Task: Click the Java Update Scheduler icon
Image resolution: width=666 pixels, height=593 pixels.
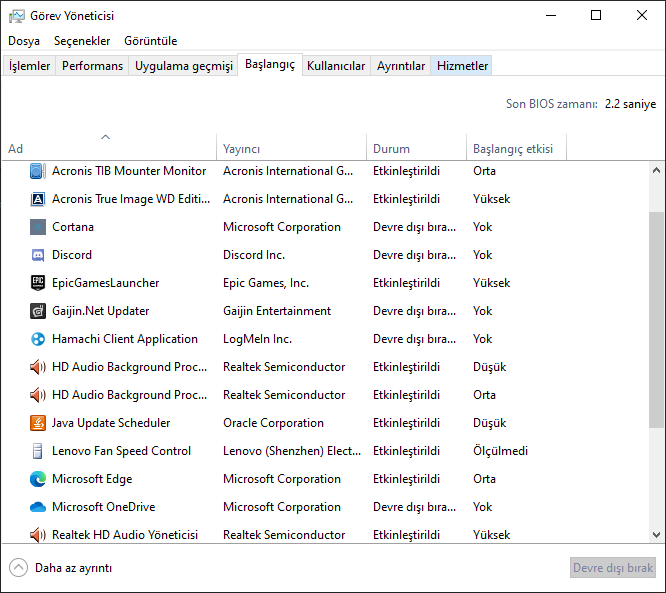Action: coord(38,423)
